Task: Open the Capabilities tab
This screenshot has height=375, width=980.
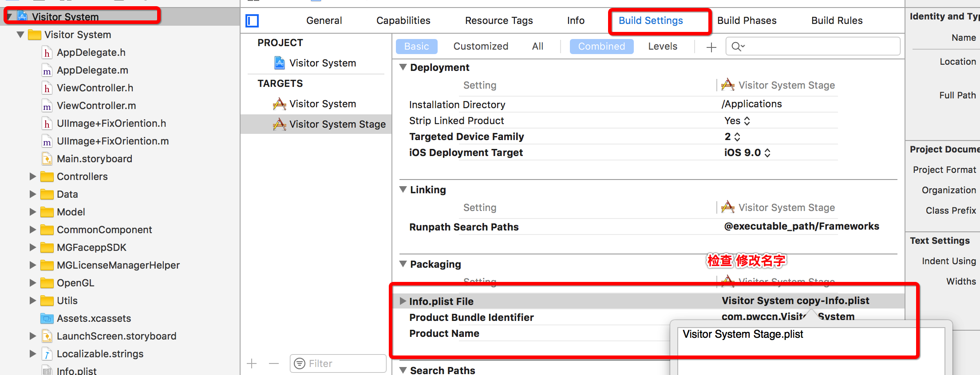Action: 403,21
